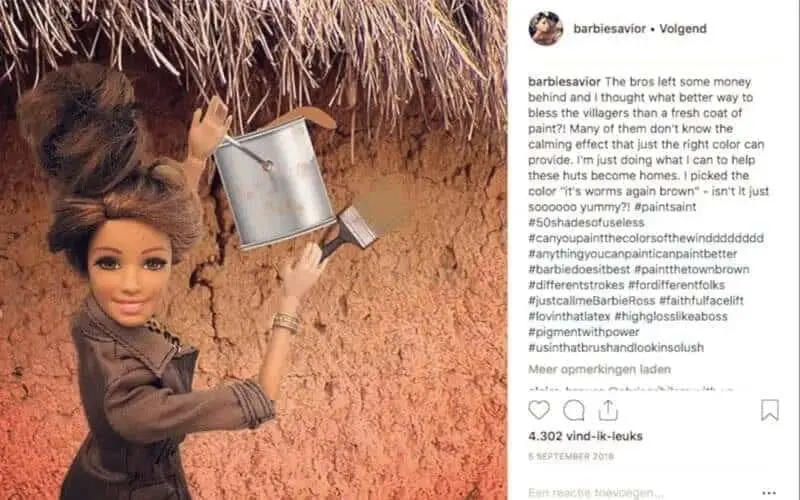Click the Barbie doll post image
This screenshot has width=800, height=500.
pyautogui.click(x=253, y=250)
